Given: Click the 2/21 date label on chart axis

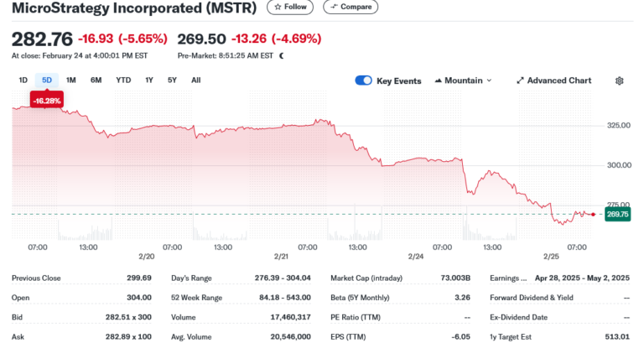Looking at the screenshot, I should [281, 257].
